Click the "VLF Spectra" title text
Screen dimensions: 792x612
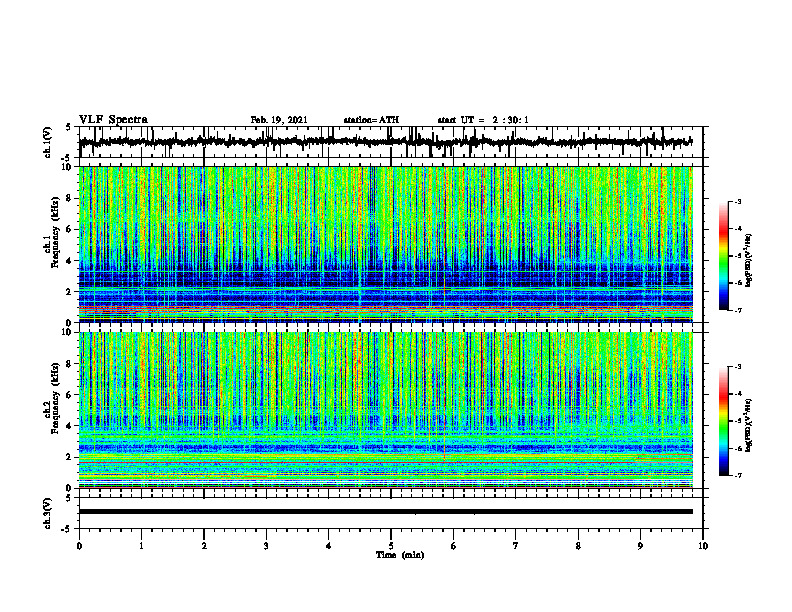pos(113,120)
